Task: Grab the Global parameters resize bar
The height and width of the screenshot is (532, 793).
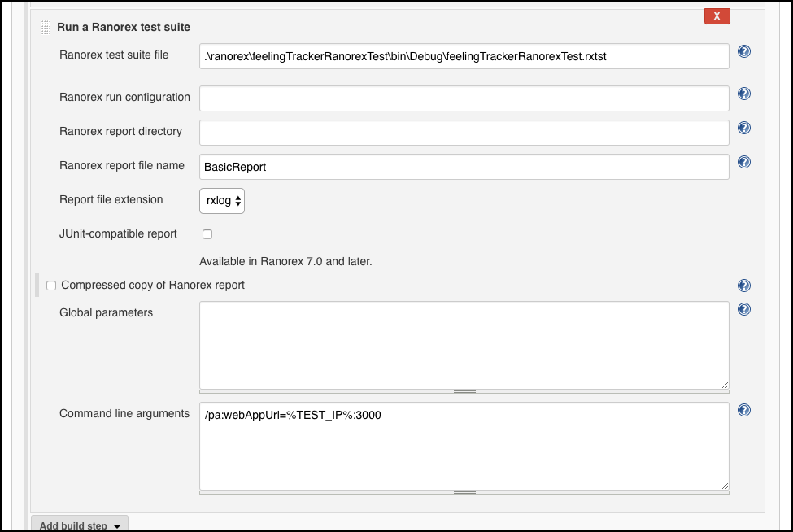Action: point(464,391)
